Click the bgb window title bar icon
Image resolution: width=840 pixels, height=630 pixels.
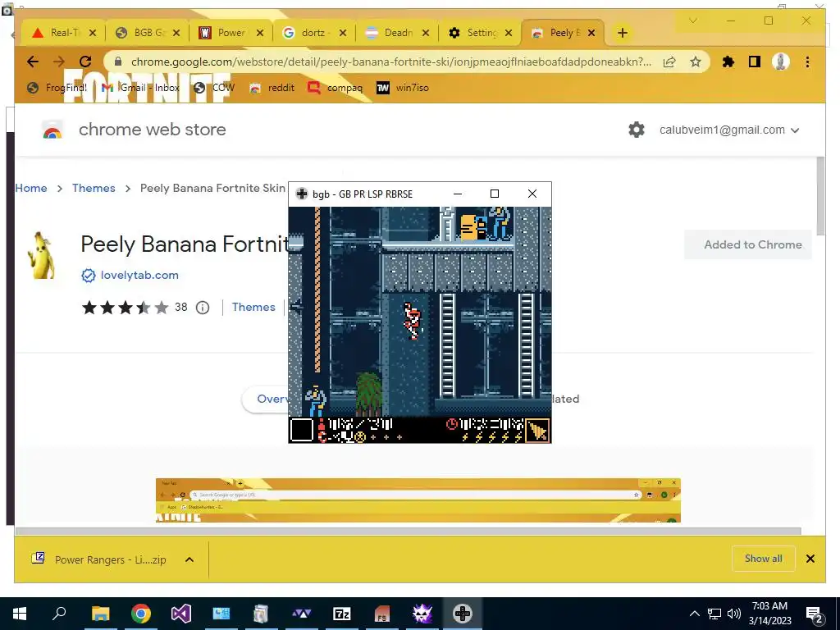click(x=302, y=194)
